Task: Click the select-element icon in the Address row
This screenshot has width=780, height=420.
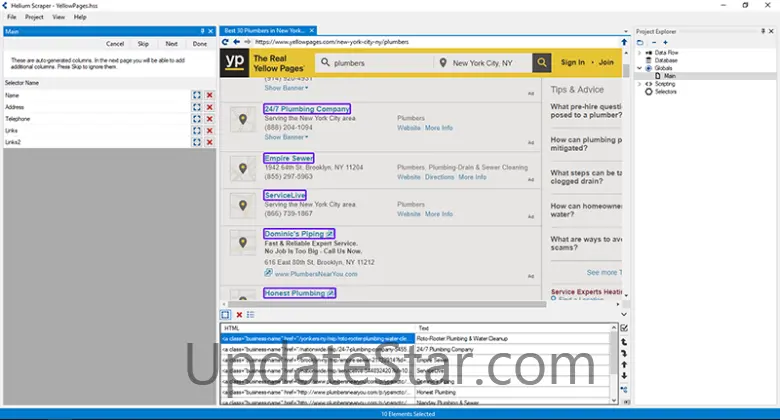Action: [197, 107]
